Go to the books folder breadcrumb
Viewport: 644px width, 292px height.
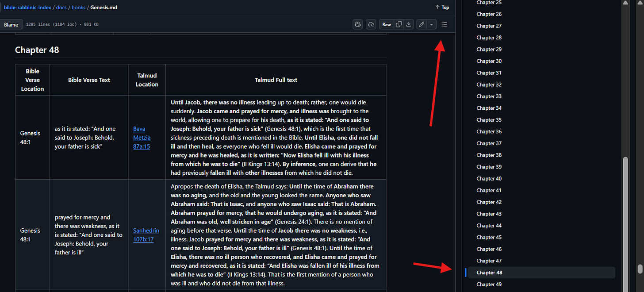pos(78,8)
